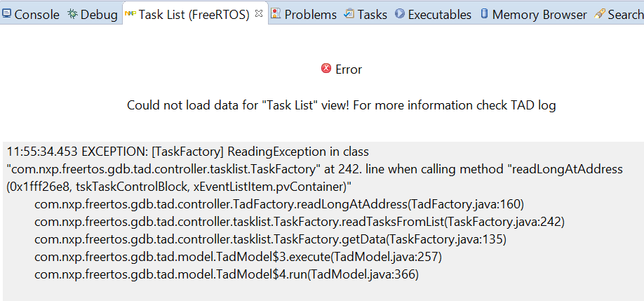Click the 11:55:34.453 EXCEPTION log line
644x301 pixels.
point(187,152)
